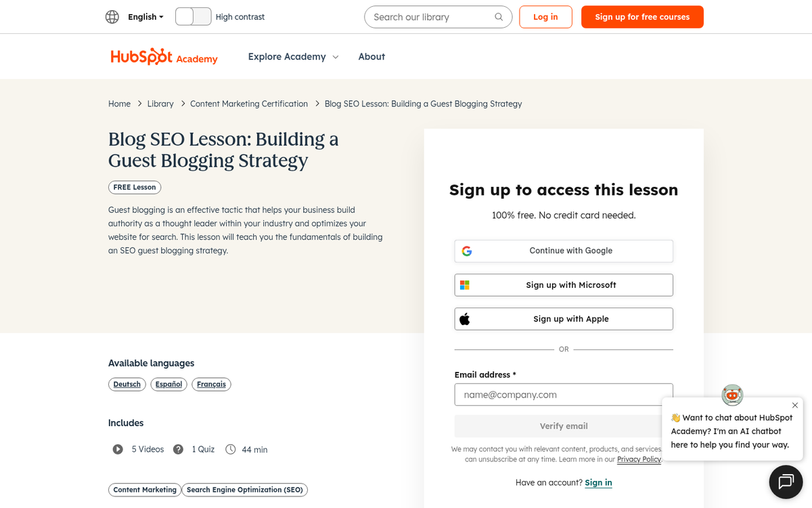Viewport: 812px width, 508px height.
Task: Click Sign up with Apple button
Action: pos(564,319)
